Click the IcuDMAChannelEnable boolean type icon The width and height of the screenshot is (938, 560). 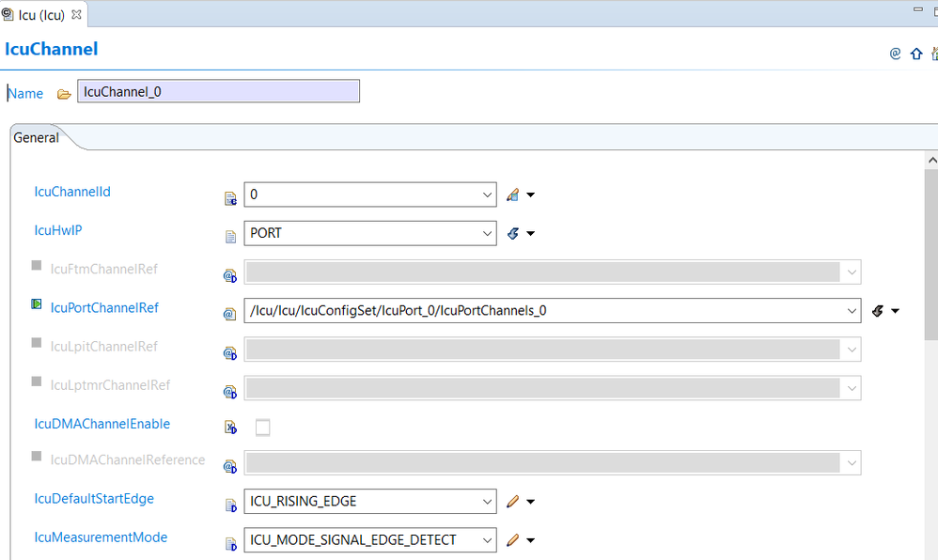coord(230,428)
